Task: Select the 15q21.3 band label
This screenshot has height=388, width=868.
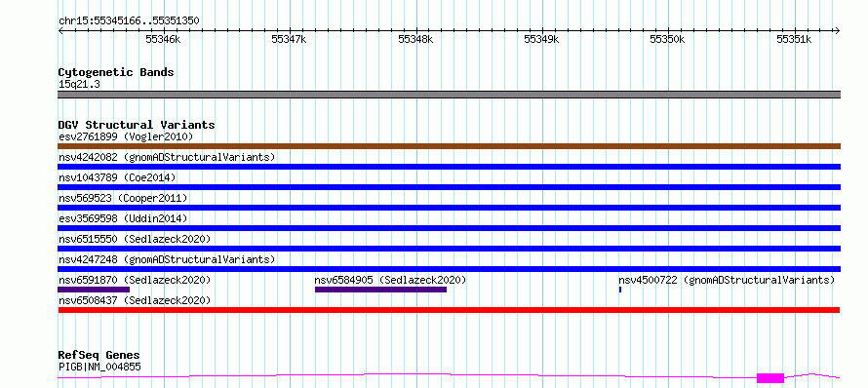Action: (x=79, y=85)
